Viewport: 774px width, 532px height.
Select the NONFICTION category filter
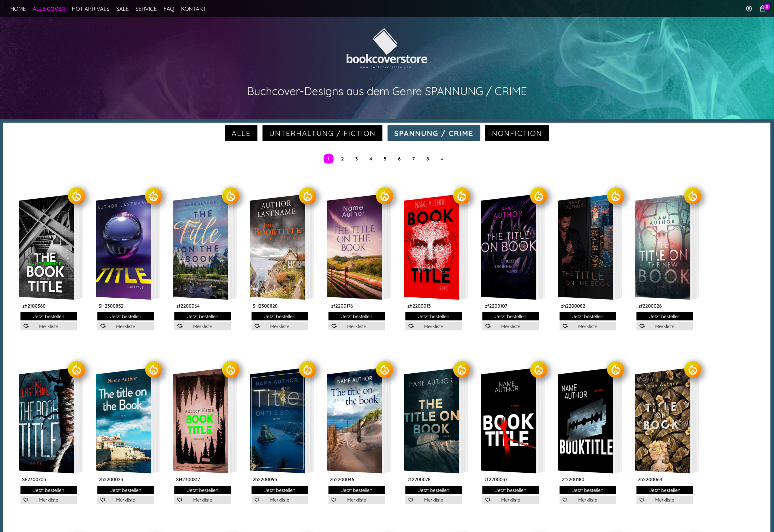pos(517,133)
